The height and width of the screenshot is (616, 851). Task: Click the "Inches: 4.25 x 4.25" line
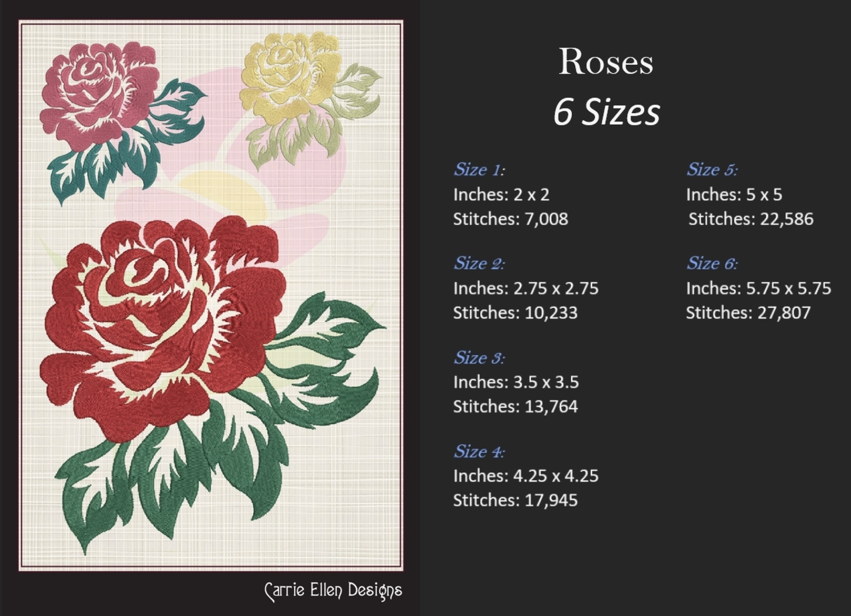(525, 476)
